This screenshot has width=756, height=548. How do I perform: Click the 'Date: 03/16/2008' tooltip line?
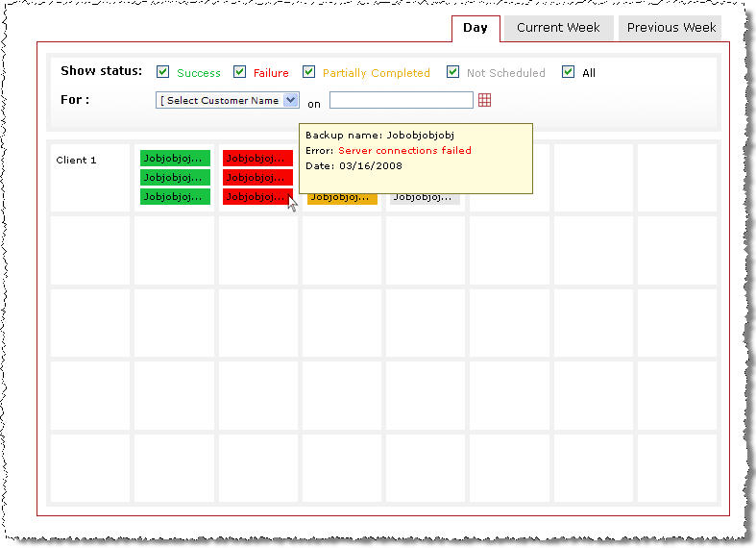pos(354,166)
